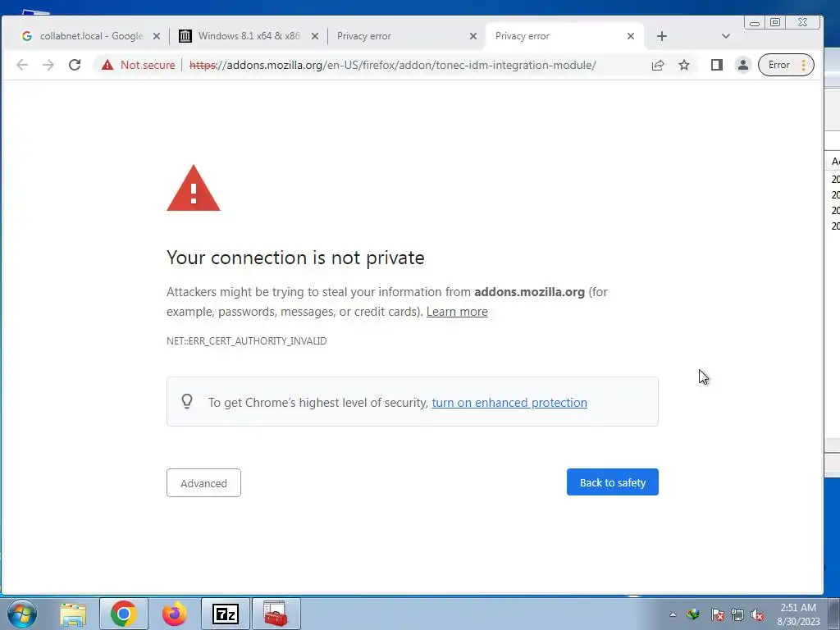Open the profile avatar icon
840x630 pixels.
click(743, 65)
